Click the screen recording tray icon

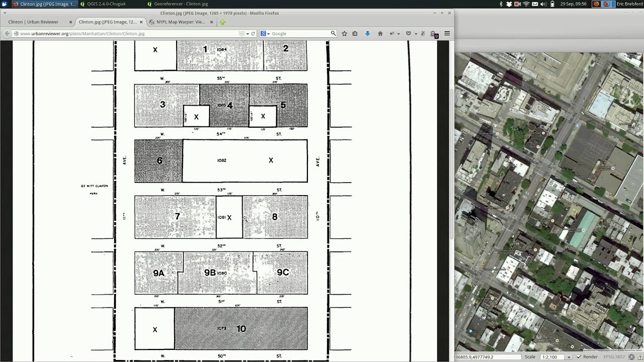point(517,4)
